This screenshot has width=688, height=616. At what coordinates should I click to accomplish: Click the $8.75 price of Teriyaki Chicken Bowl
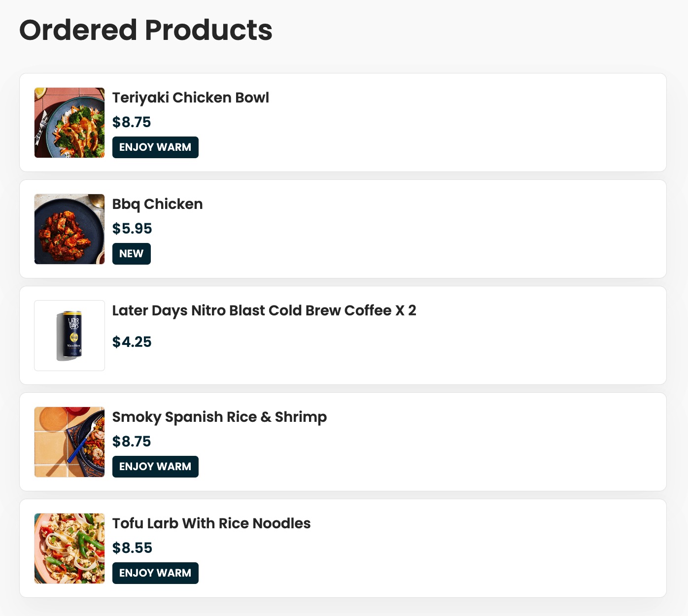(132, 122)
